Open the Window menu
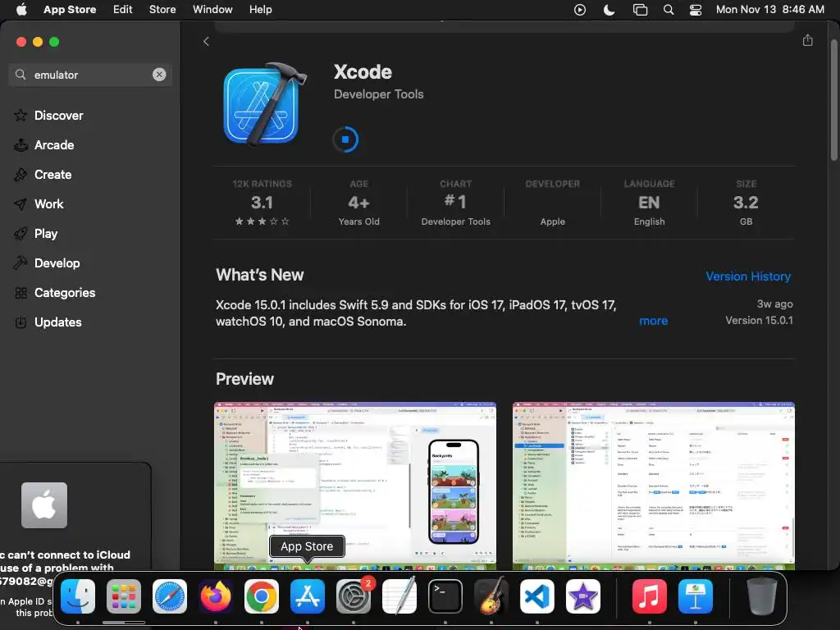The image size is (840, 630). coord(212,10)
